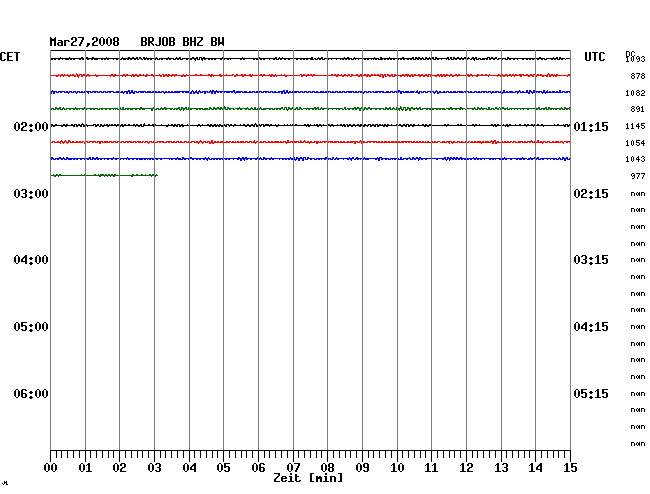Click the 07 minute axis label
The image size is (650, 494).
pyautogui.click(x=293, y=468)
